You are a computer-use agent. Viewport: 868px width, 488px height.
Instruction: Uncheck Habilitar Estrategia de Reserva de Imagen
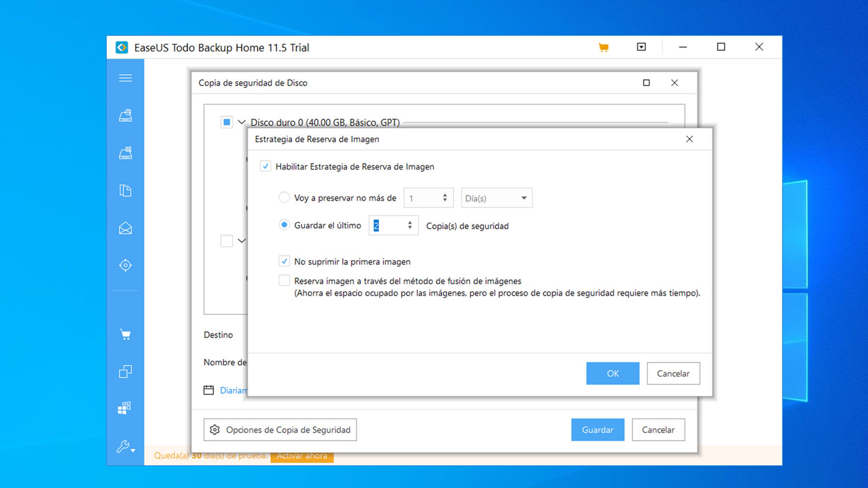pyautogui.click(x=266, y=166)
